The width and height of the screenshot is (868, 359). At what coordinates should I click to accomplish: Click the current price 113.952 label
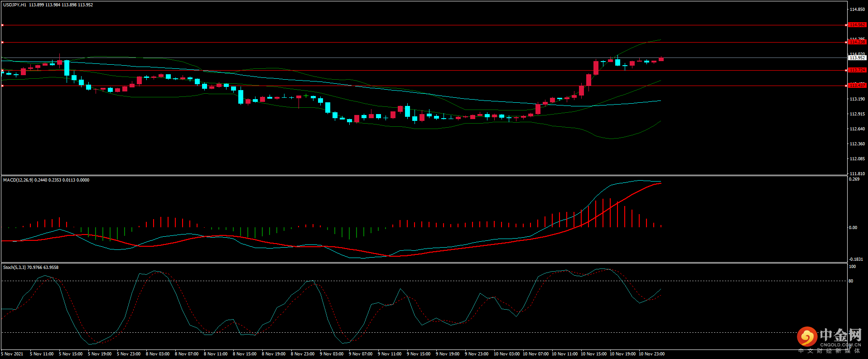[x=857, y=58]
